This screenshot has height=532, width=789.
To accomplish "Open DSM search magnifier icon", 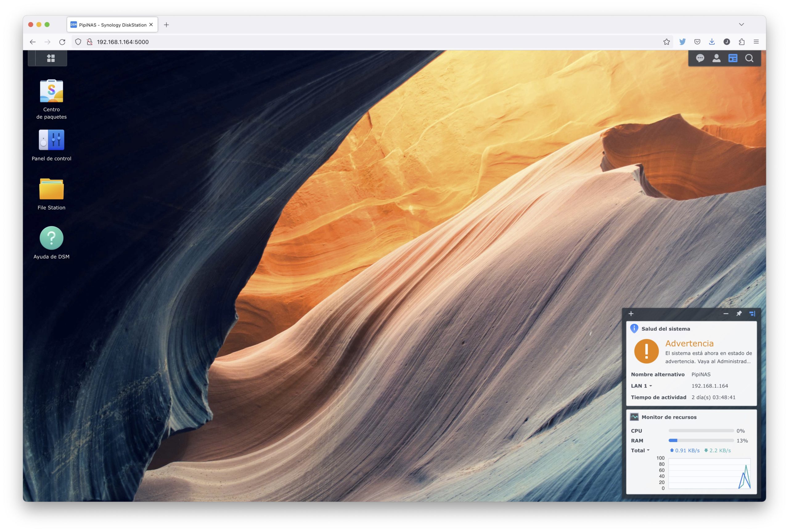I will (749, 58).
